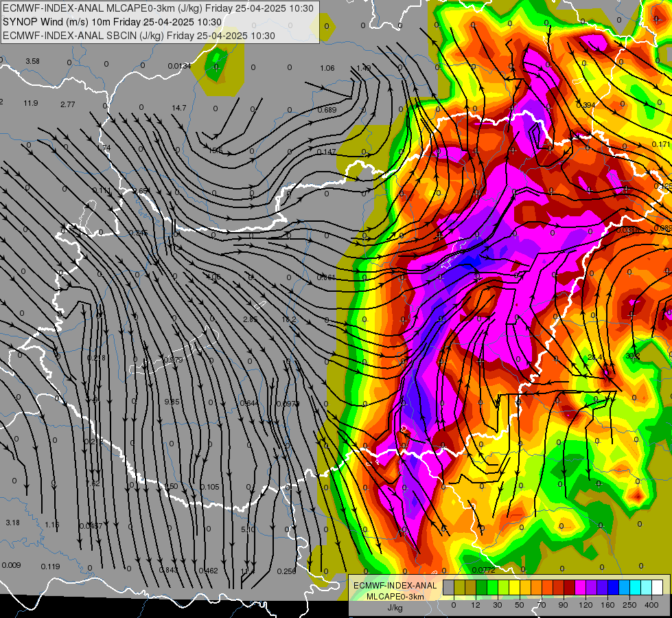
Task: Click the legend text MLCAPE0-3km
Action: click(x=395, y=597)
